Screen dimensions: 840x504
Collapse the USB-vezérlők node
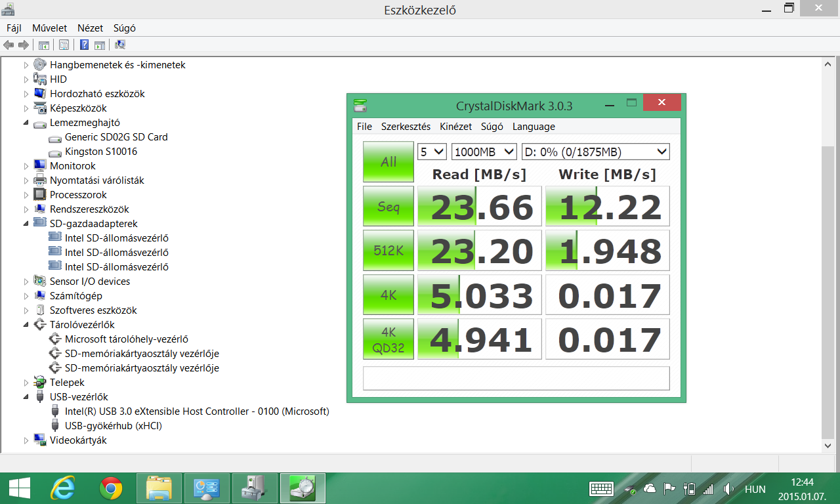pyautogui.click(x=26, y=397)
